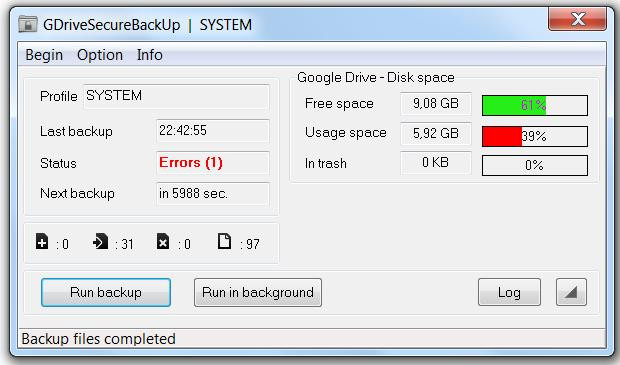Click the red usage space bar
This screenshot has width=620, height=365.
point(535,136)
